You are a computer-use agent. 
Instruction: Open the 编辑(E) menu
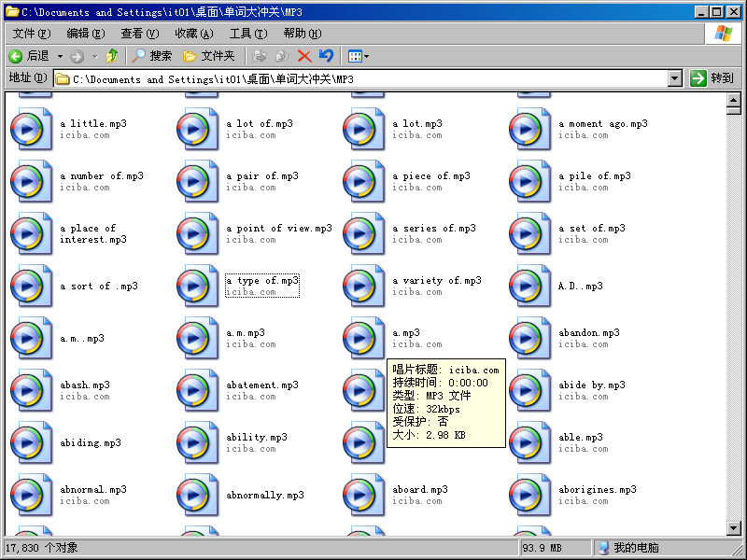(86, 34)
